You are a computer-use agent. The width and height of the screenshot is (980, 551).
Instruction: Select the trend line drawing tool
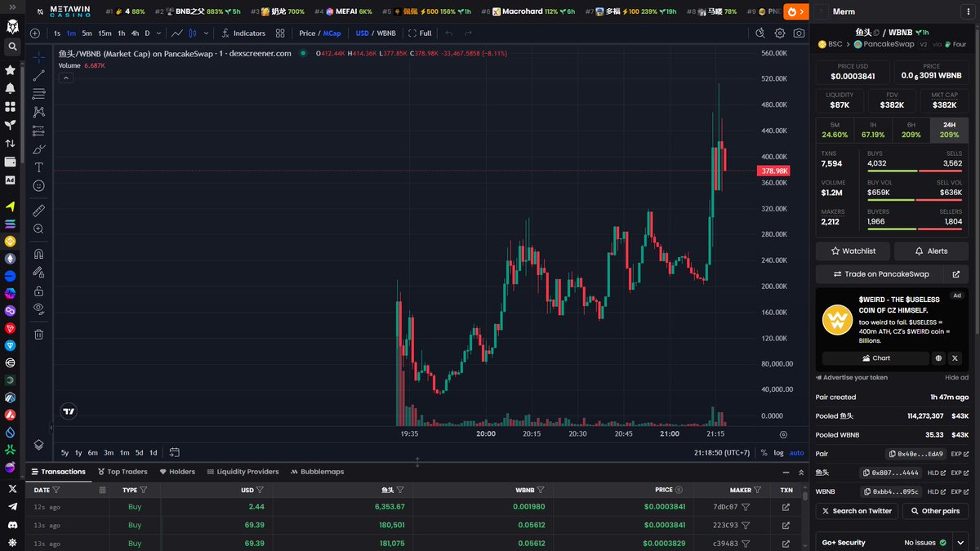tap(38, 76)
